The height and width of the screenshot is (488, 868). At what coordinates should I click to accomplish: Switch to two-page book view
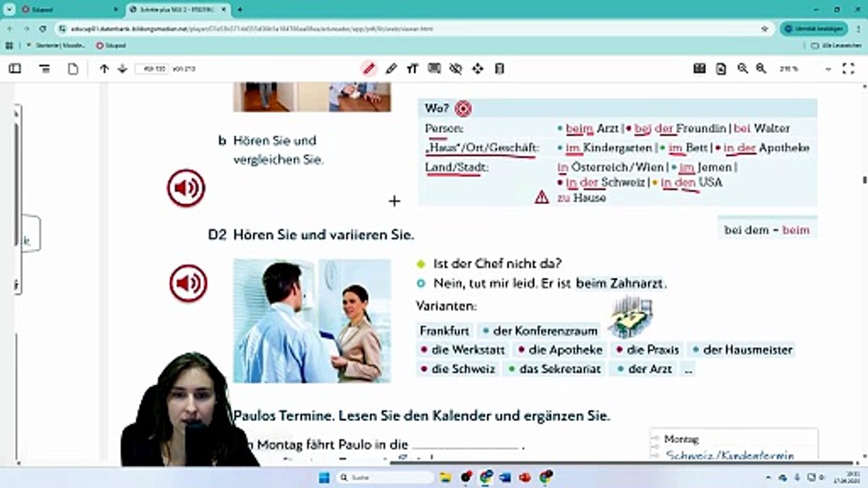pos(699,68)
